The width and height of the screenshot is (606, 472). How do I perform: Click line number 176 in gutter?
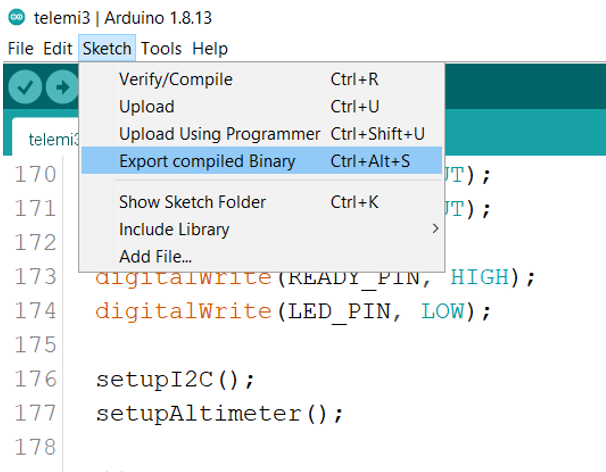36,378
